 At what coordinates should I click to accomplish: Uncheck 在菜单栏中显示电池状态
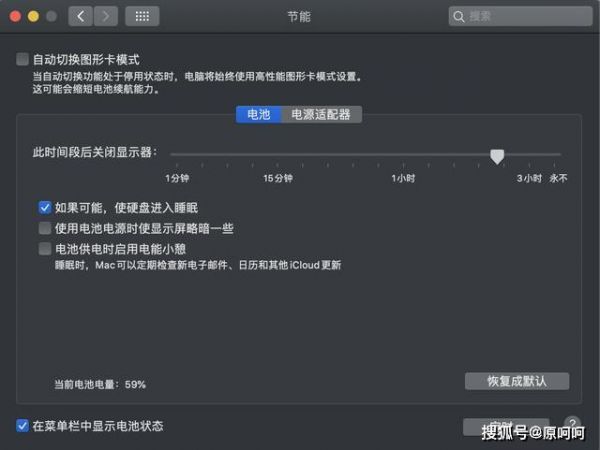(x=23, y=426)
